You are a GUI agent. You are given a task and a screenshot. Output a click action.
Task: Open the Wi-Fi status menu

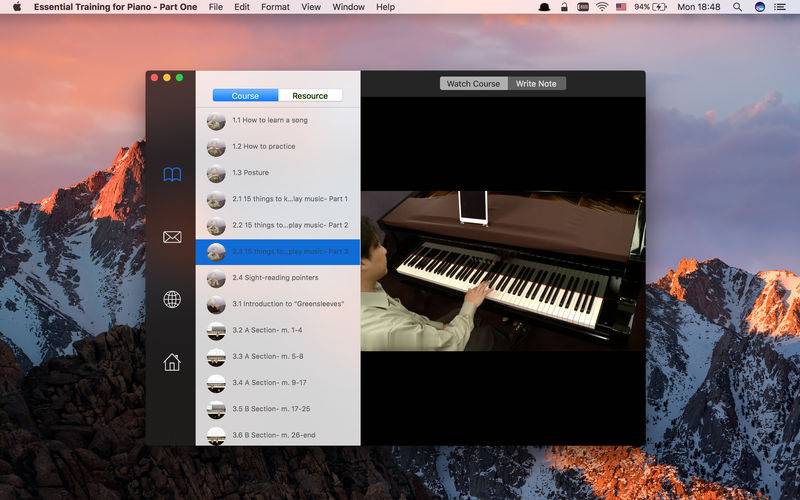pos(602,7)
